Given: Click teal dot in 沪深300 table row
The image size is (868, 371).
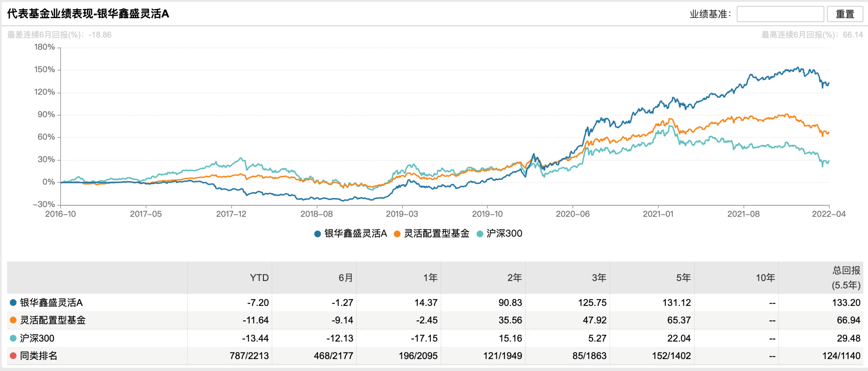Looking at the screenshot, I should click(x=13, y=338).
